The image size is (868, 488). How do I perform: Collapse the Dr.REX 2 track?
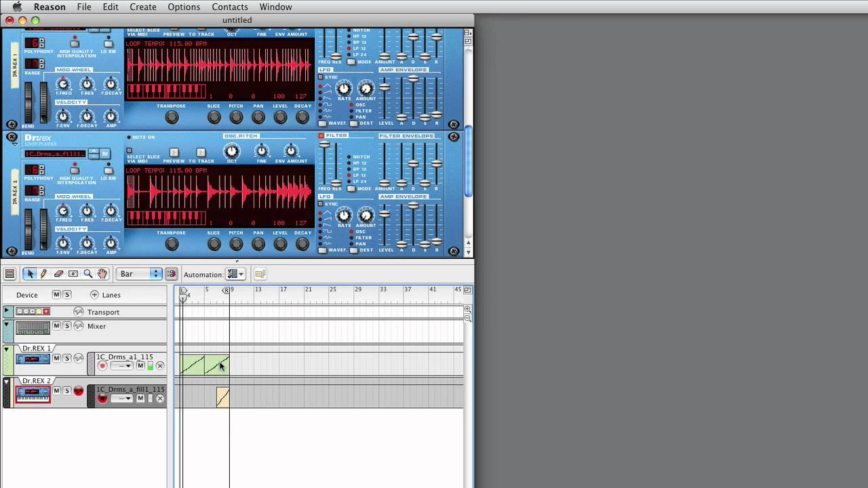coord(7,382)
